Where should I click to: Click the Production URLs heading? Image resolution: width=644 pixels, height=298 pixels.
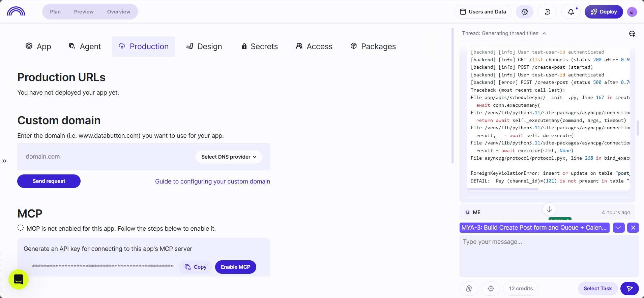coord(61,77)
